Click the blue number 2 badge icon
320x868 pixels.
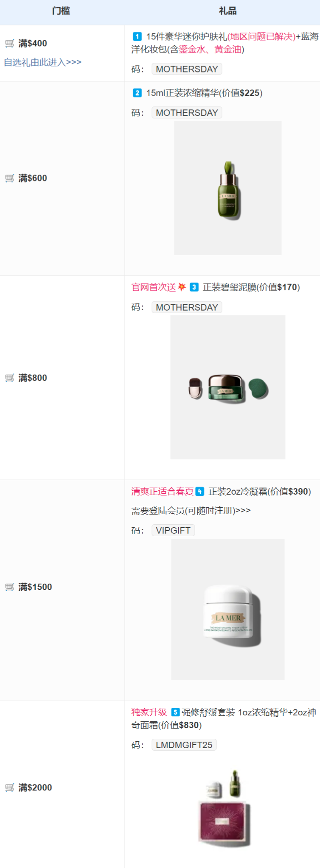137,93
